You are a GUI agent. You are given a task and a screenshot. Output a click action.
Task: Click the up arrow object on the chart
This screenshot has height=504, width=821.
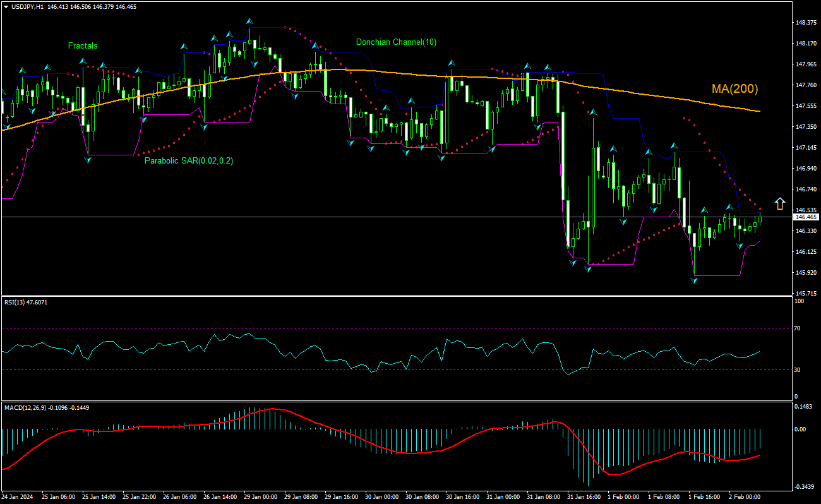click(x=781, y=203)
